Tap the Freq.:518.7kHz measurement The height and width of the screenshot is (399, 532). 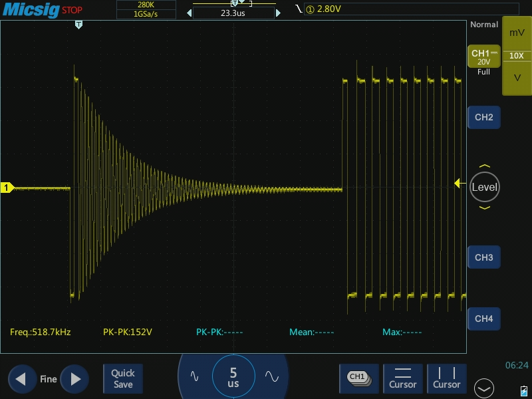point(41,332)
